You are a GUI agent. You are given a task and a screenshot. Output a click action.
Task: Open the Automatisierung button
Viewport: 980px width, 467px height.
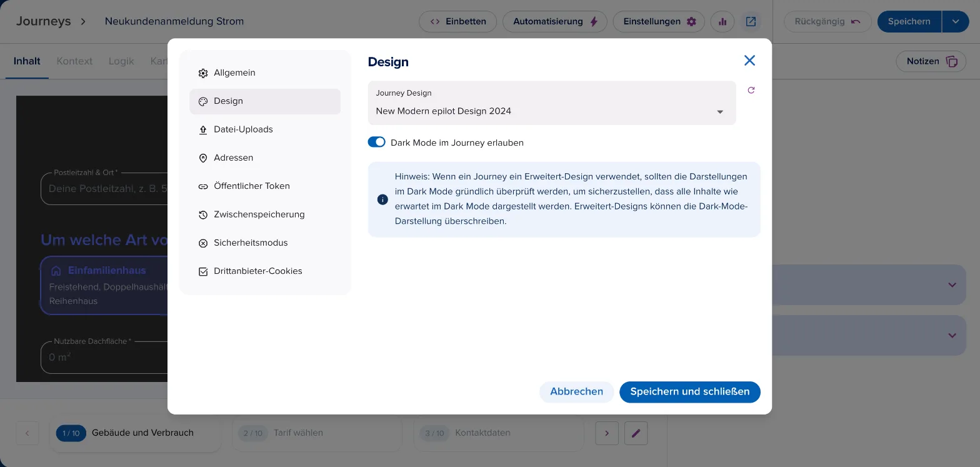555,21
